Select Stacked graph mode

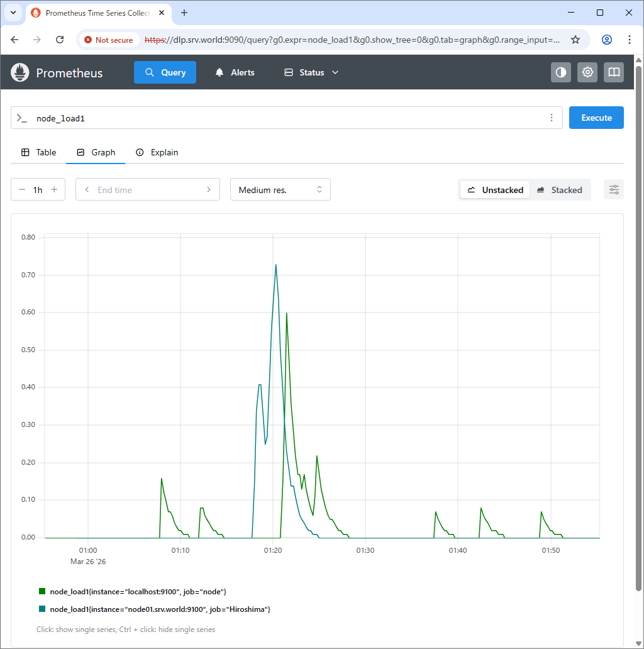[x=560, y=190]
